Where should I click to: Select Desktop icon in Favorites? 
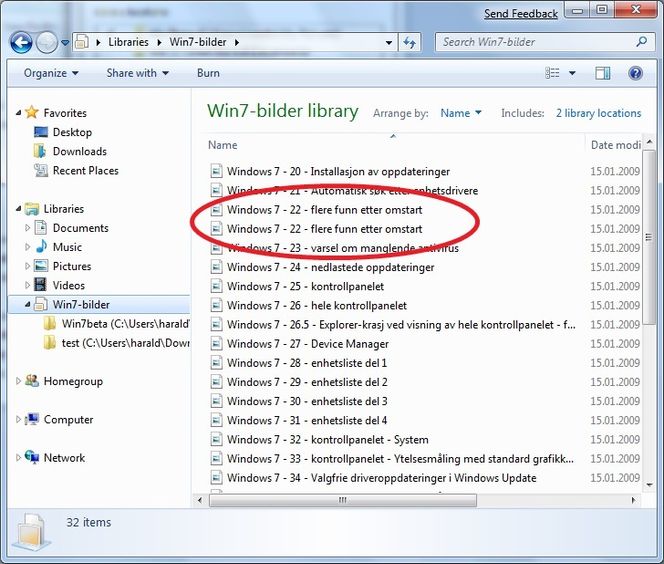point(41,132)
